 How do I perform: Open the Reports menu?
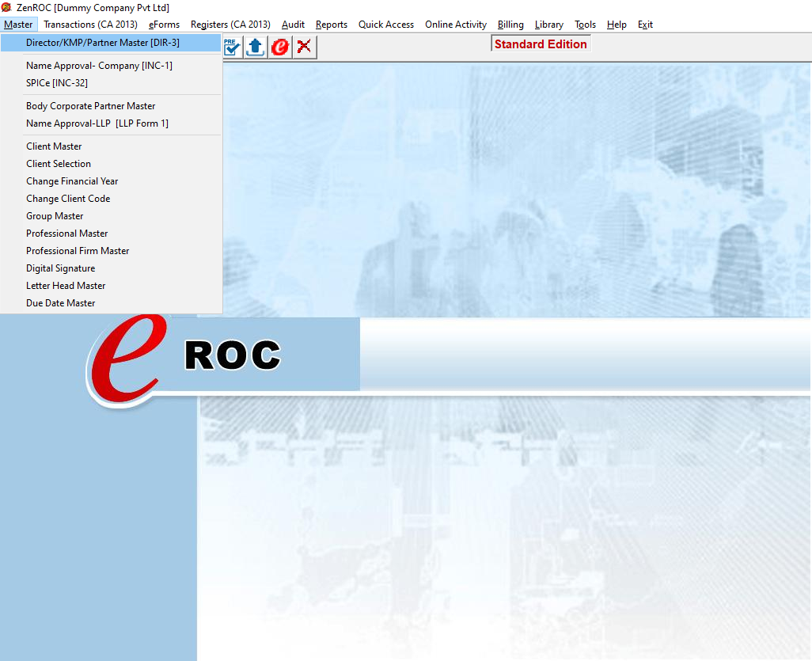coord(332,25)
